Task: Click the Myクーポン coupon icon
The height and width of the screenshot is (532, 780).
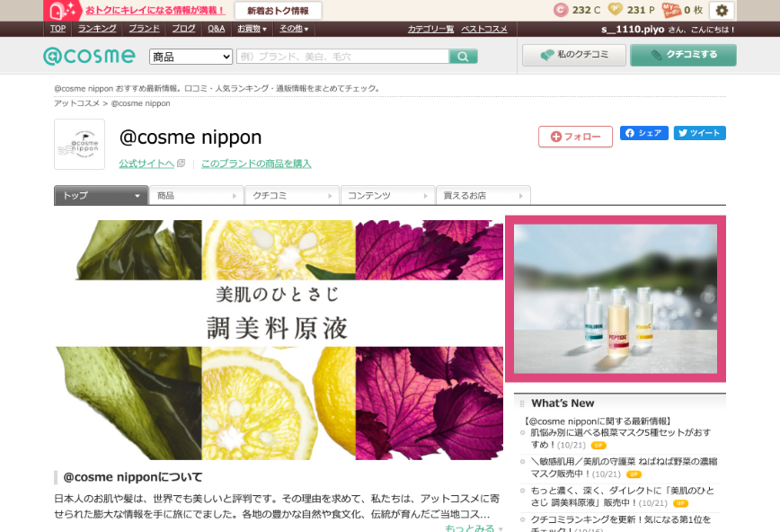Action: tap(669, 10)
